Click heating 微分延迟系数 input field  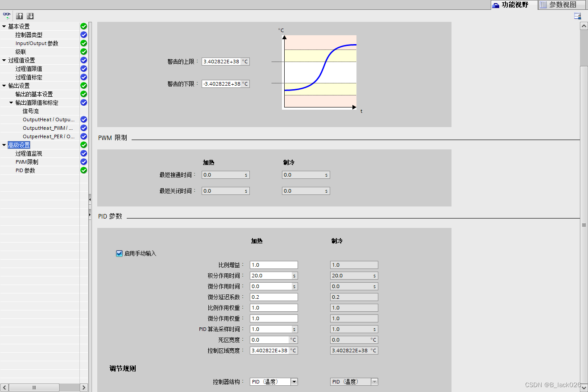click(x=274, y=297)
